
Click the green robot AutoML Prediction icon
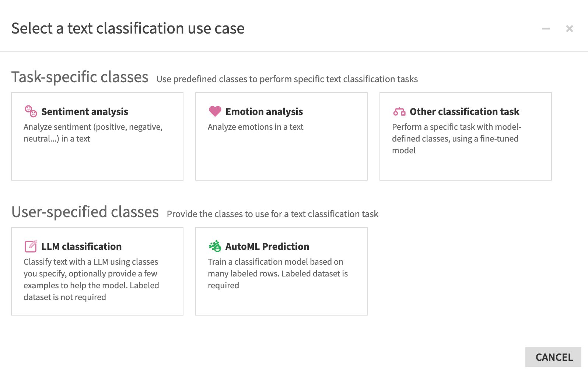point(215,246)
